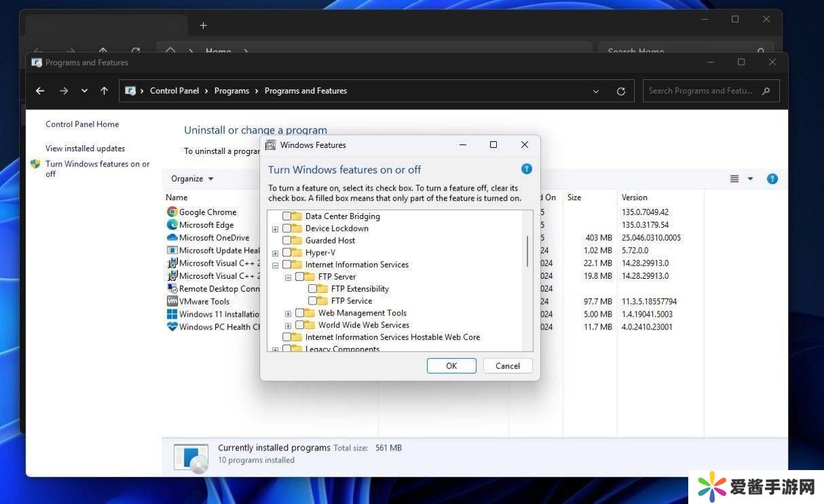This screenshot has width=824, height=504.
Task: Click the Windows Features help icon
Action: [x=526, y=169]
